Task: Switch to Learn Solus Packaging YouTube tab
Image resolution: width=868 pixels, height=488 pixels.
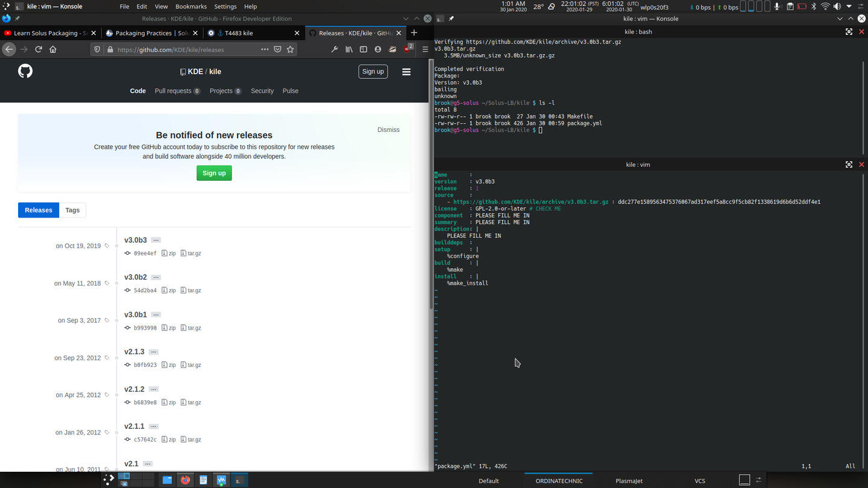Action: pyautogui.click(x=51, y=33)
